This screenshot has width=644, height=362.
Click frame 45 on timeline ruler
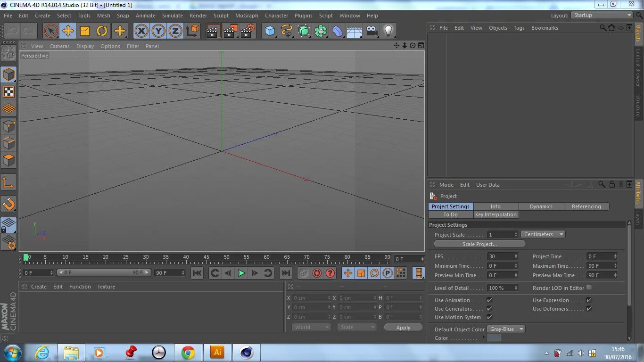point(206,258)
